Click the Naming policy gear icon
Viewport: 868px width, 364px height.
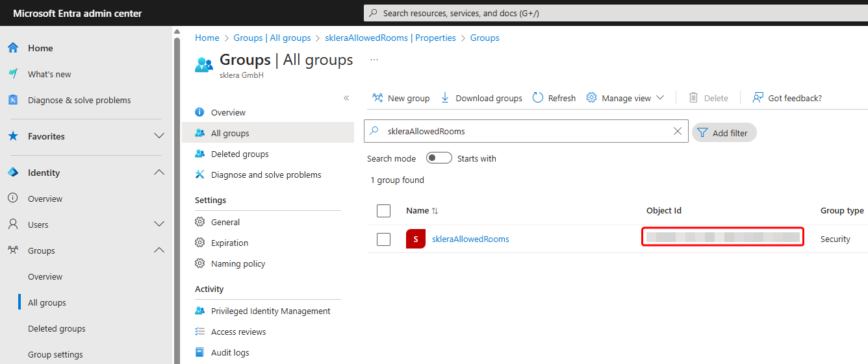pyautogui.click(x=200, y=263)
